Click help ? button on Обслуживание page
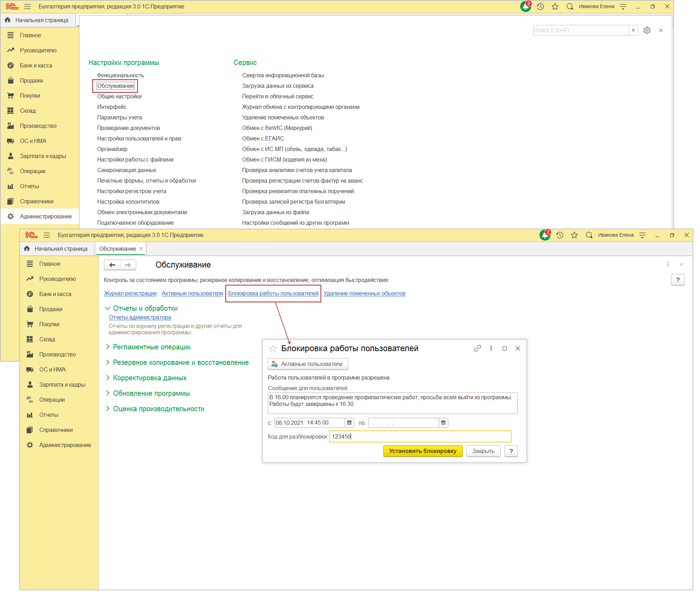The height and width of the screenshot is (592, 700). [x=678, y=280]
